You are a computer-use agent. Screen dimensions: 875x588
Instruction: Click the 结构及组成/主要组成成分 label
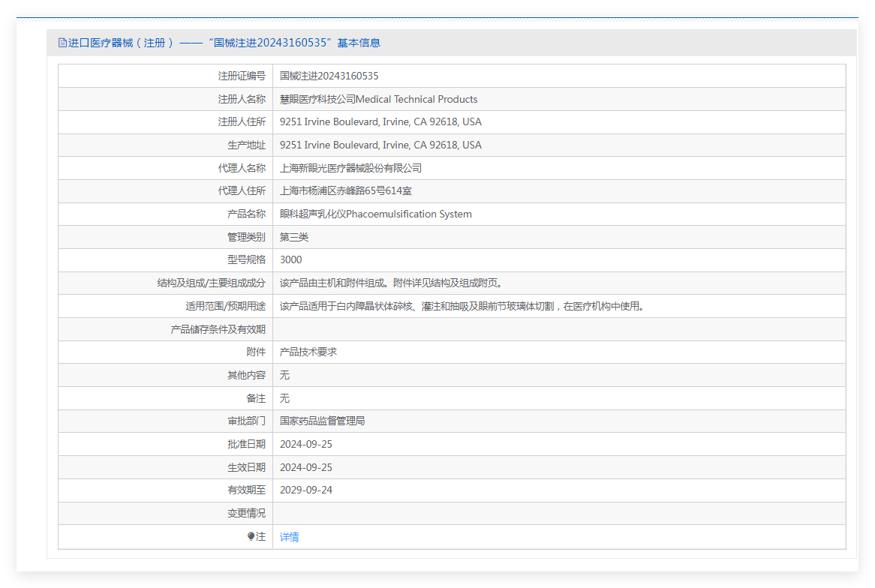(x=211, y=283)
